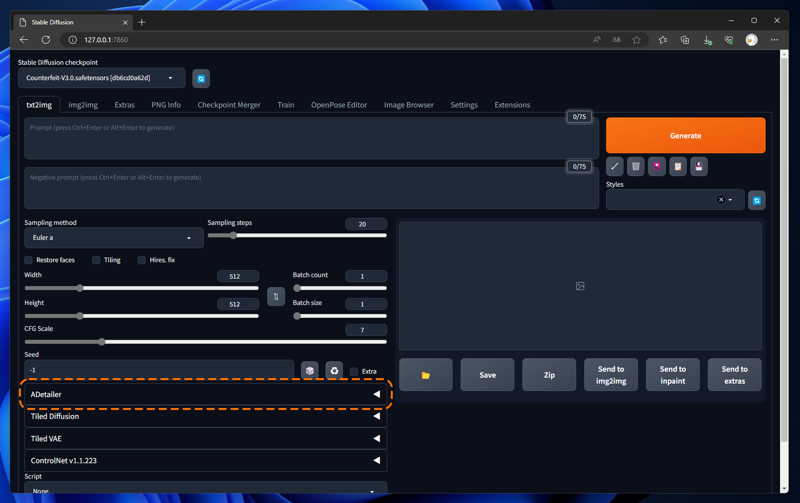Save the style with the floppy disk icon
The width and height of the screenshot is (800, 503).
pyautogui.click(x=699, y=166)
